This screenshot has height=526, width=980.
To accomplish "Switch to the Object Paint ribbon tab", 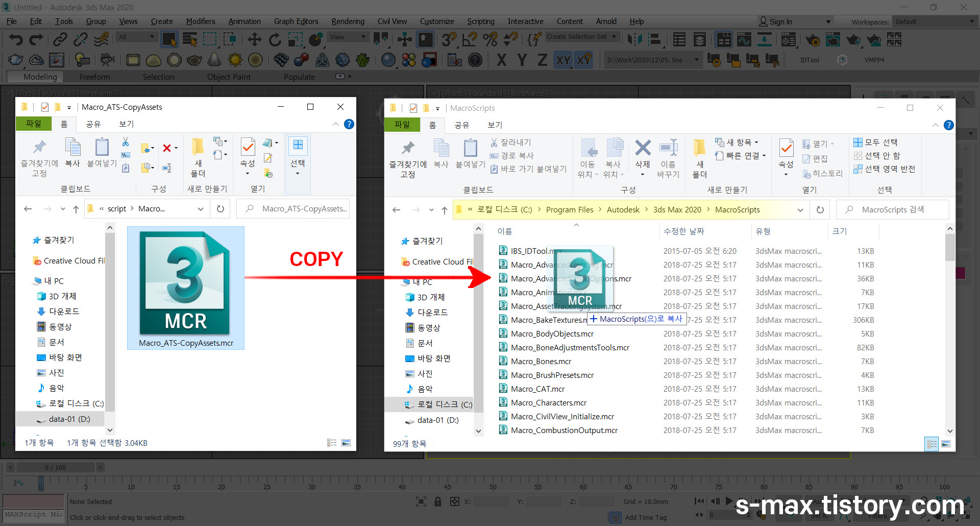I will pyautogui.click(x=229, y=77).
